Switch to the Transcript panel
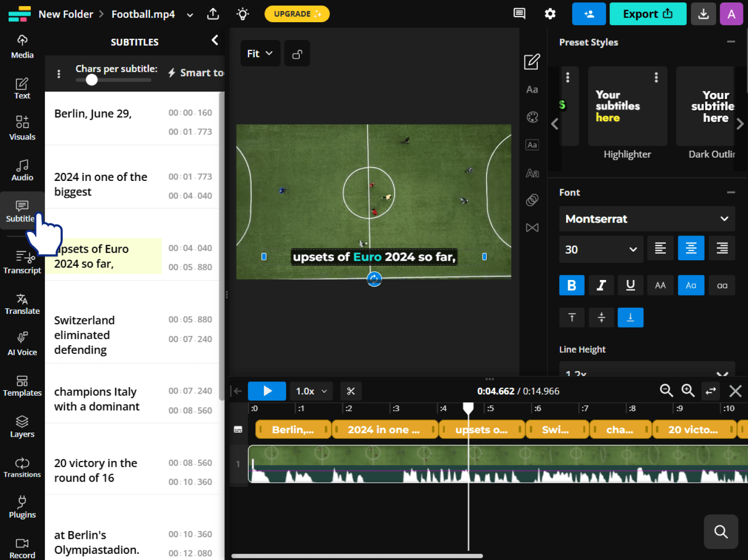748x560 pixels. click(22, 261)
